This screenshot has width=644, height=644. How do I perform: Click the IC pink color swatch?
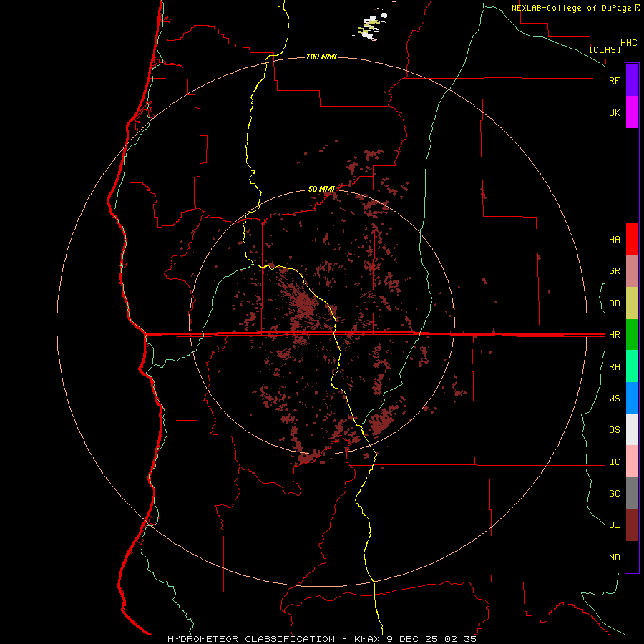[632, 462]
